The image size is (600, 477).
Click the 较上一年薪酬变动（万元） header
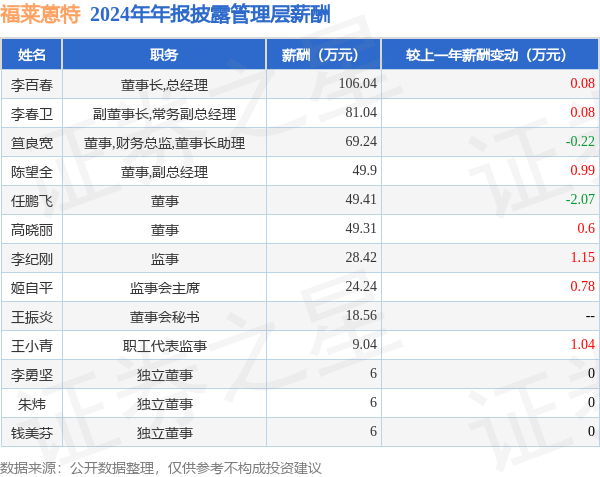click(490, 55)
